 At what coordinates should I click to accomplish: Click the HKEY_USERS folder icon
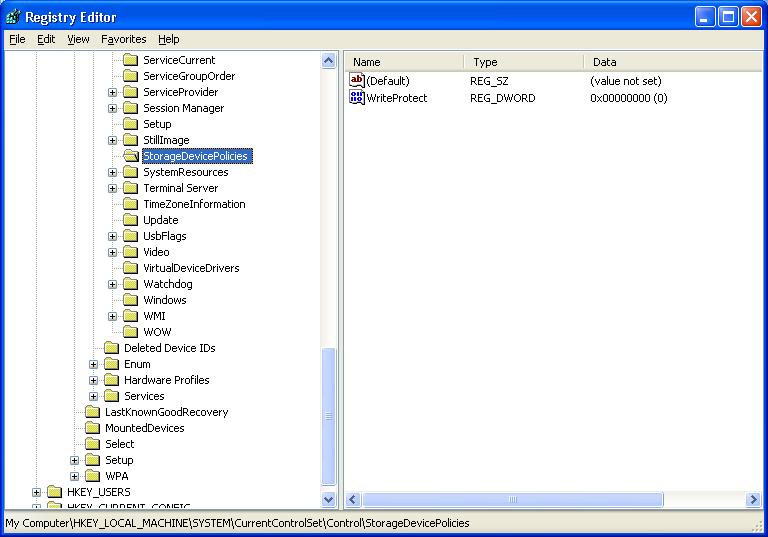(x=54, y=492)
